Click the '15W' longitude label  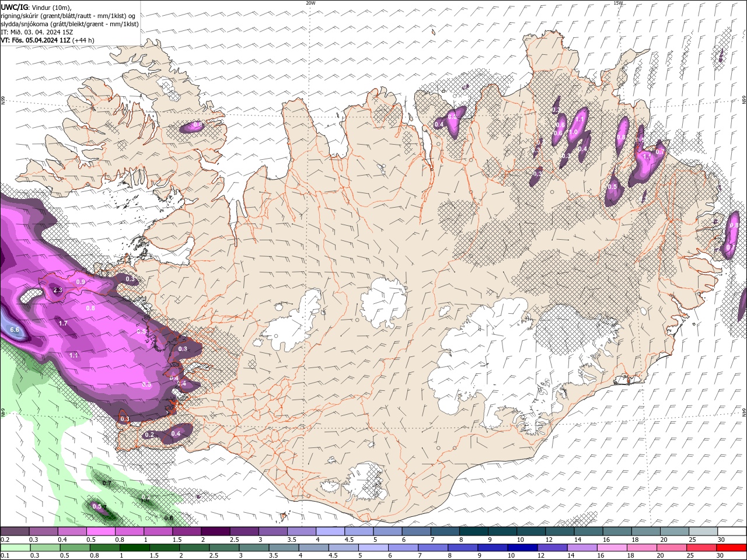[618, 3]
